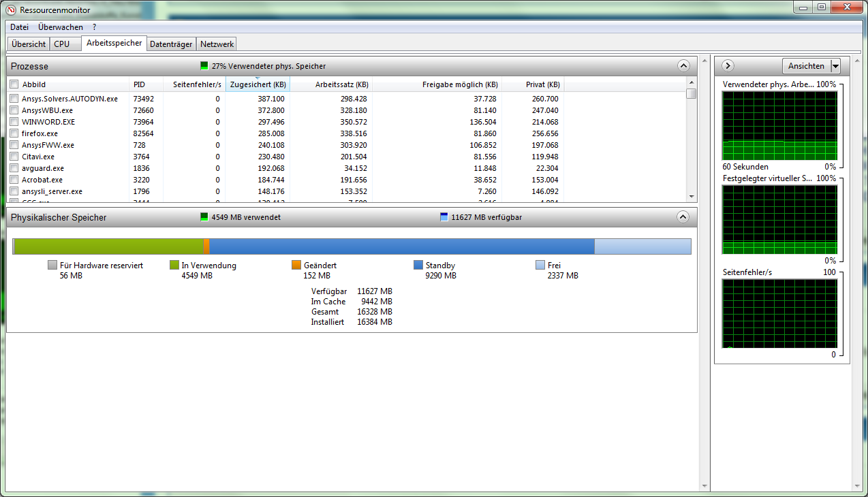868x497 pixels.
Task: Open the Überwachen menu
Action: pyautogui.click(x=61, y=27)
